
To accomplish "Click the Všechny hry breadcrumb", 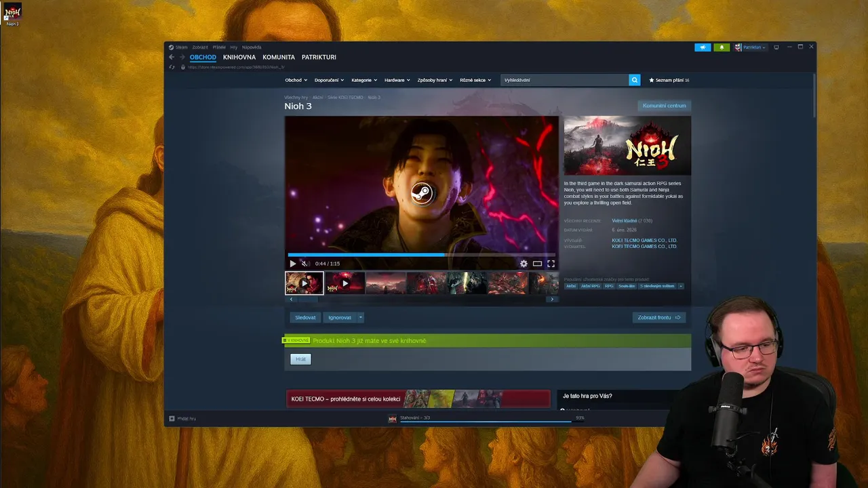I will tap(296, 98).
